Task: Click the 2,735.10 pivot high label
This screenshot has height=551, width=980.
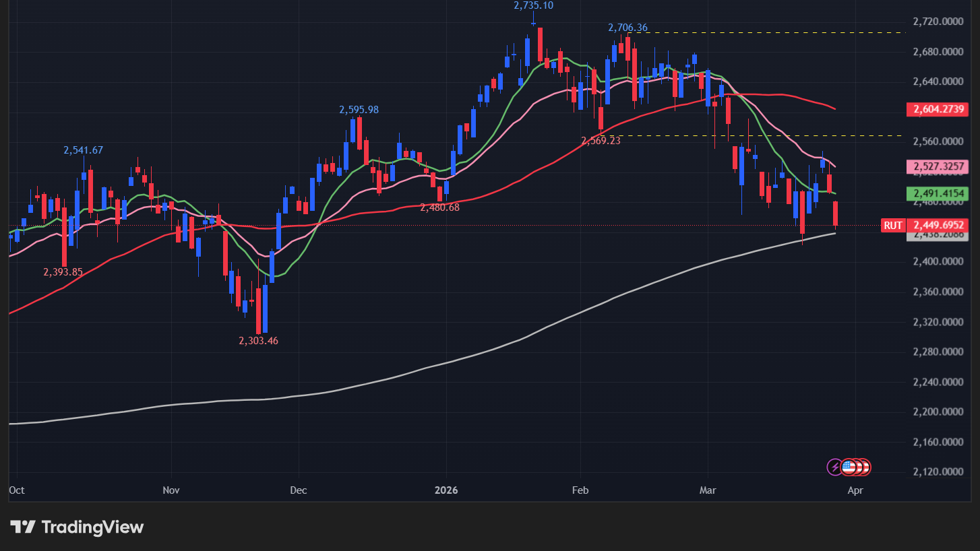Action: (533, 5)
